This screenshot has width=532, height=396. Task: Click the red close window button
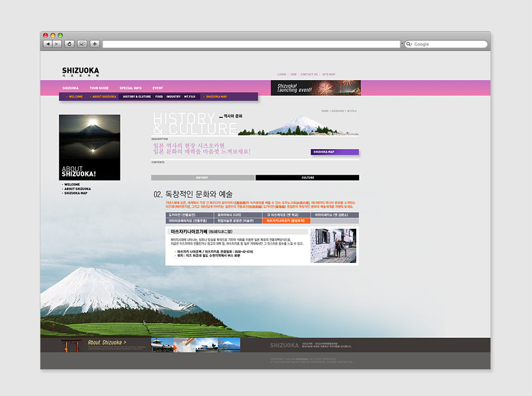pos(46,35)
